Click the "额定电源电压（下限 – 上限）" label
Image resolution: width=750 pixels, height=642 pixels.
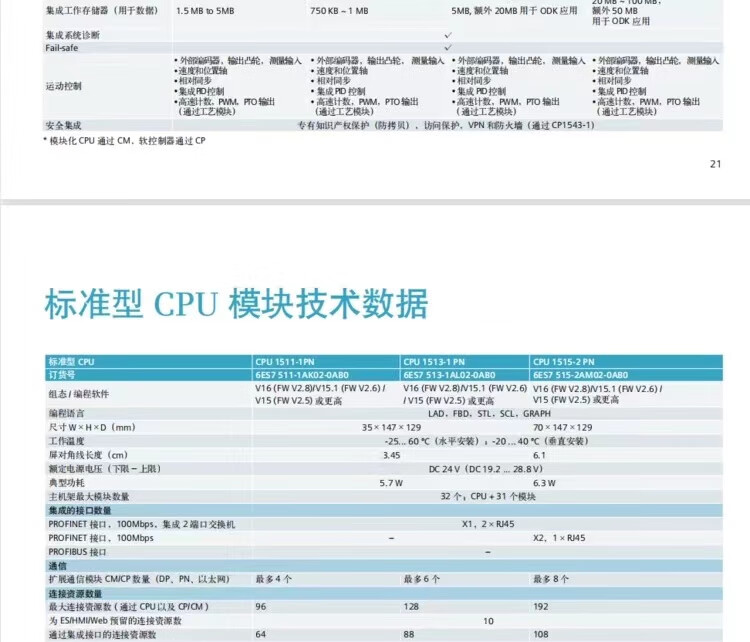coord(105,469)
